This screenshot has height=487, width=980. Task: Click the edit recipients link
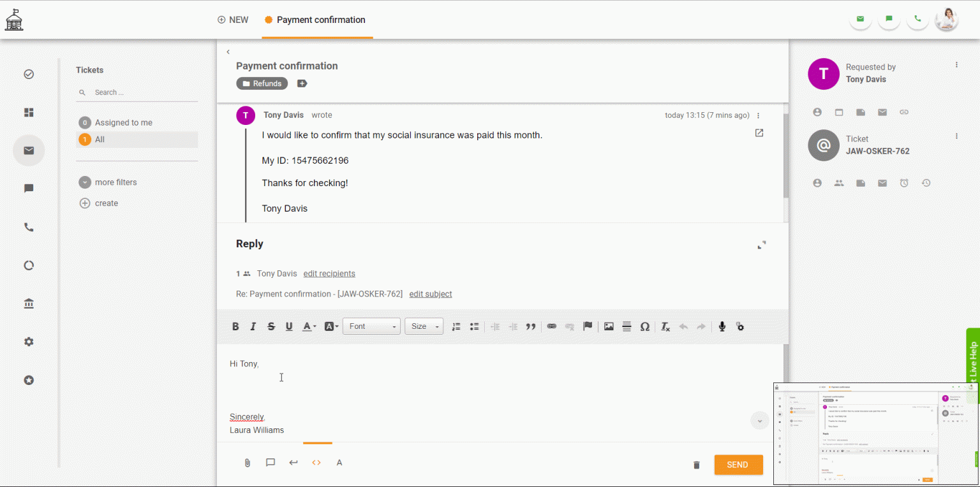pos(329,273)
